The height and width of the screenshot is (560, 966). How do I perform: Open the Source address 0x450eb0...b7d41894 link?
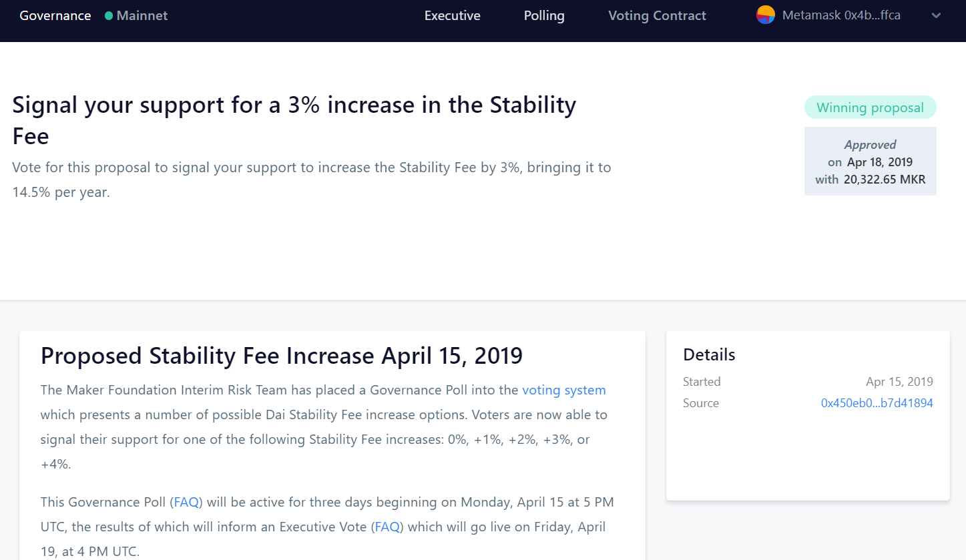click(877, 403)
